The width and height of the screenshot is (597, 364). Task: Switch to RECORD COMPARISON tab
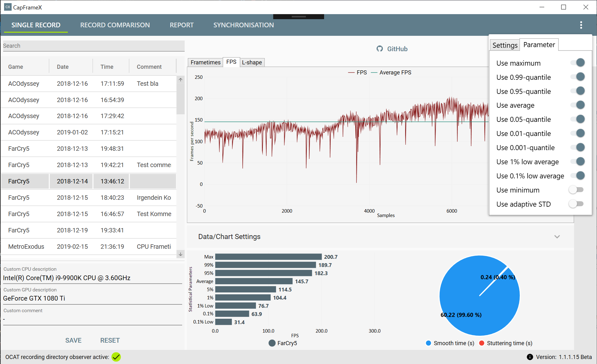click(x=115, y=25)
